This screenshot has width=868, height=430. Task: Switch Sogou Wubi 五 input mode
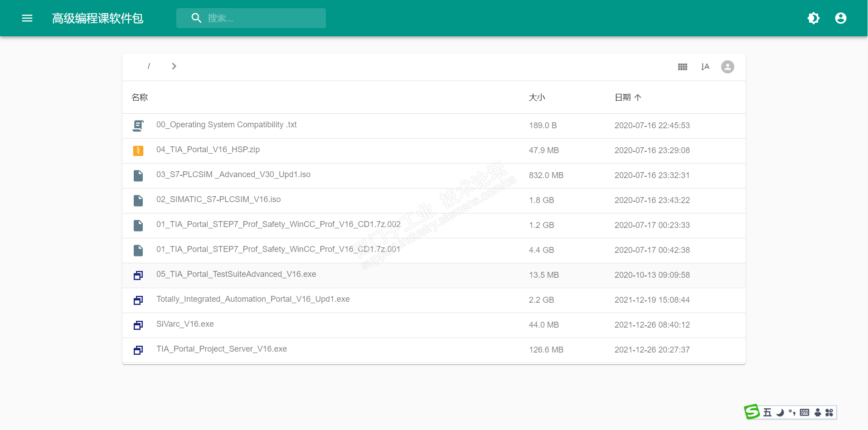pyautogui.click(x=767, y=412)
